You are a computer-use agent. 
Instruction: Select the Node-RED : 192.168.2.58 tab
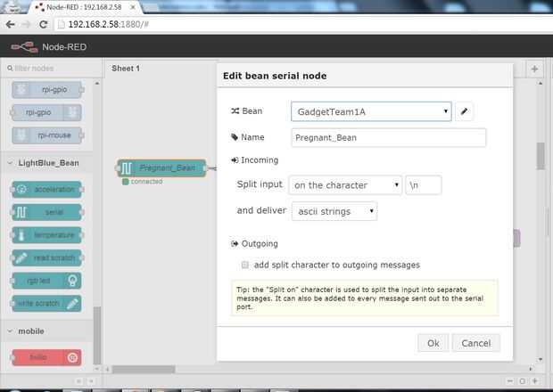click(x=84, y=7)
